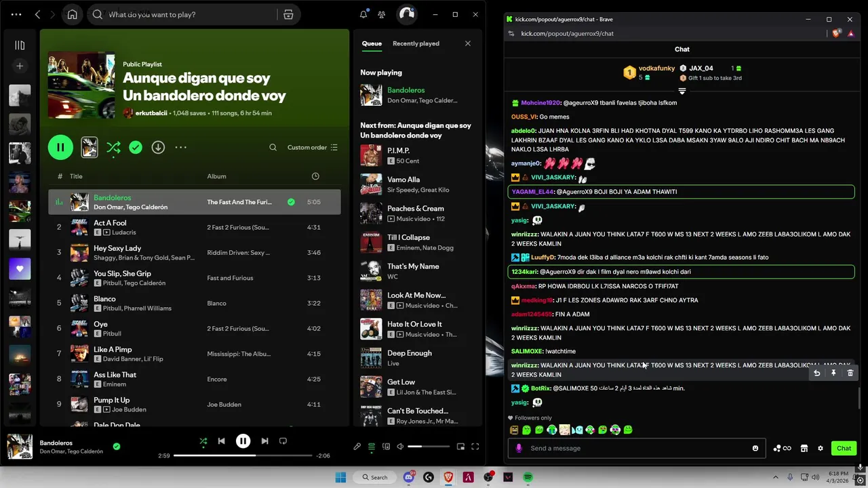Click the green saved-playlist checkmark in playlist header
Viewport: 868px width, 488px height.
(x=136, y=147)
